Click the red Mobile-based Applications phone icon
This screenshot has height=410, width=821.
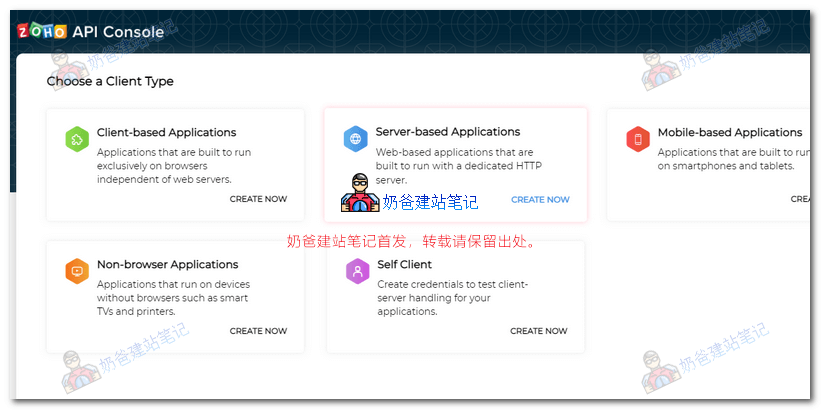pyautogui.click(x=638, y=140)
